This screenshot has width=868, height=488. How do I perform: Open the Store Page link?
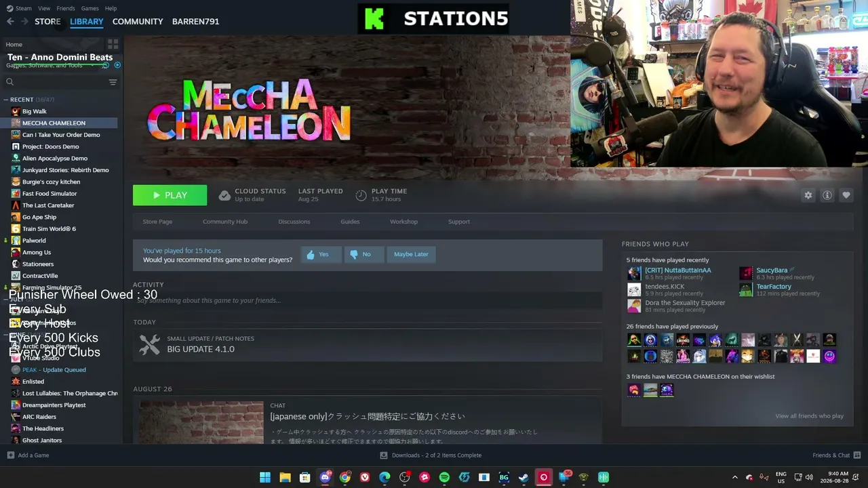pos(157,222)
